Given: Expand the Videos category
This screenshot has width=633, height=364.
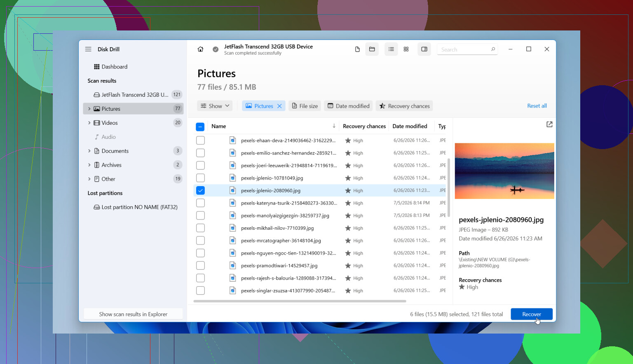Looking at the screenshot, I should click(89, 123).
